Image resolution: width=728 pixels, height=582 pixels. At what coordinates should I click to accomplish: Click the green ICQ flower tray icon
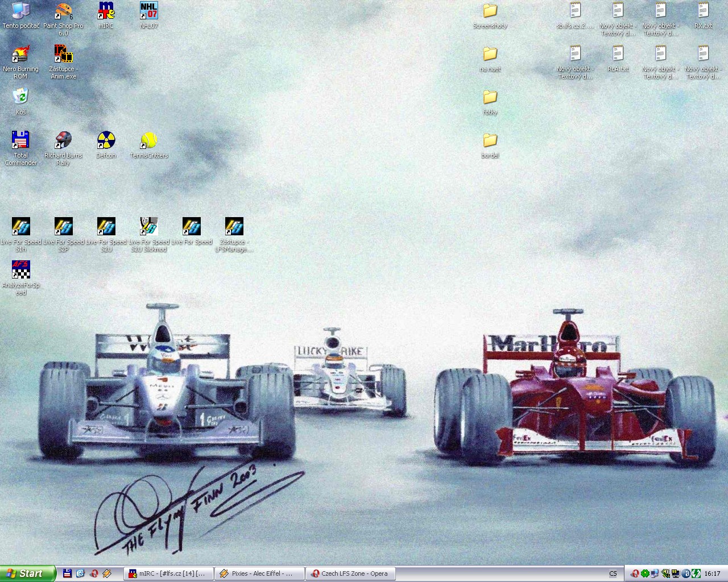[x=644, y=573]
